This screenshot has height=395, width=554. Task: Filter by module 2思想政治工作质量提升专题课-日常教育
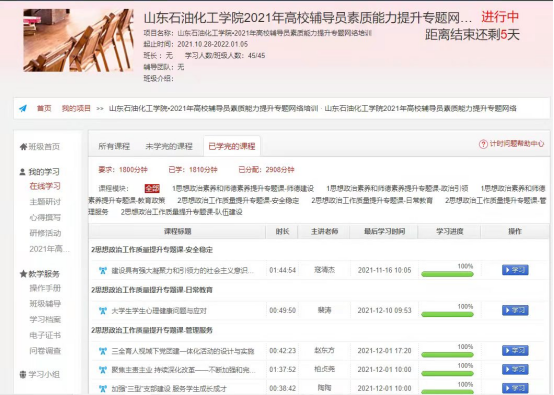pyautogui.click(x=372, y=201)
